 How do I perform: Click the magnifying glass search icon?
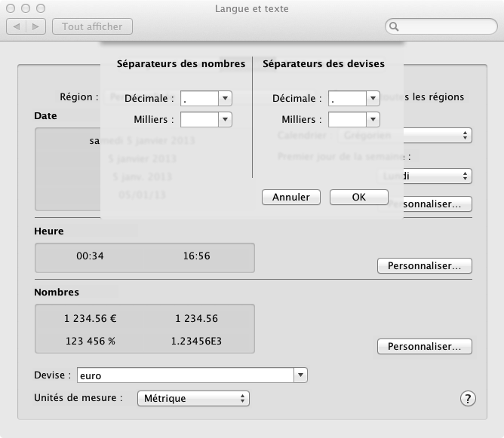tap(394, 27)
